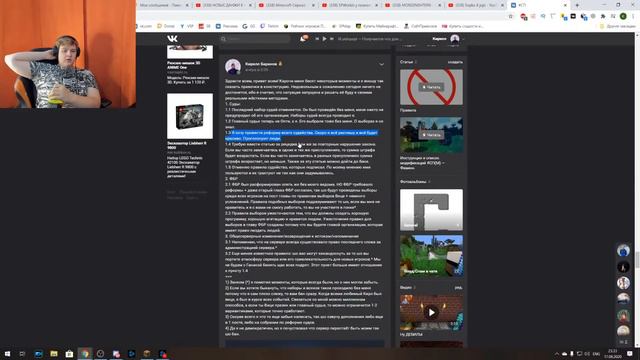Open the 'Купить Майнкрафт' bookmark
Screen dimensions: 640x360
[377, 26]
